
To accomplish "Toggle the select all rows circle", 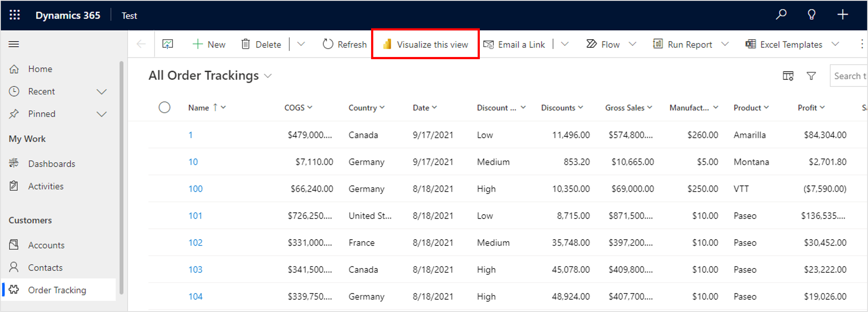I will pos(164,107).
